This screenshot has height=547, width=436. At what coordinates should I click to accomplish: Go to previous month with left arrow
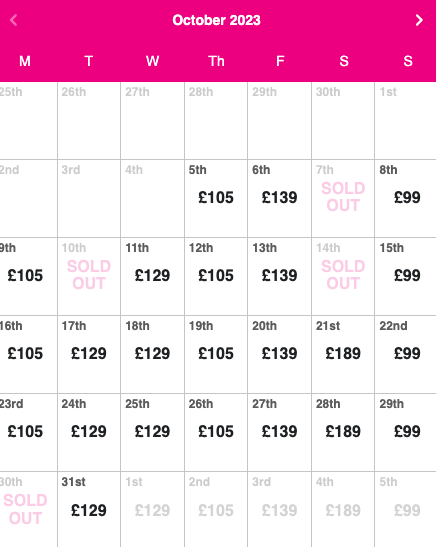14,20
